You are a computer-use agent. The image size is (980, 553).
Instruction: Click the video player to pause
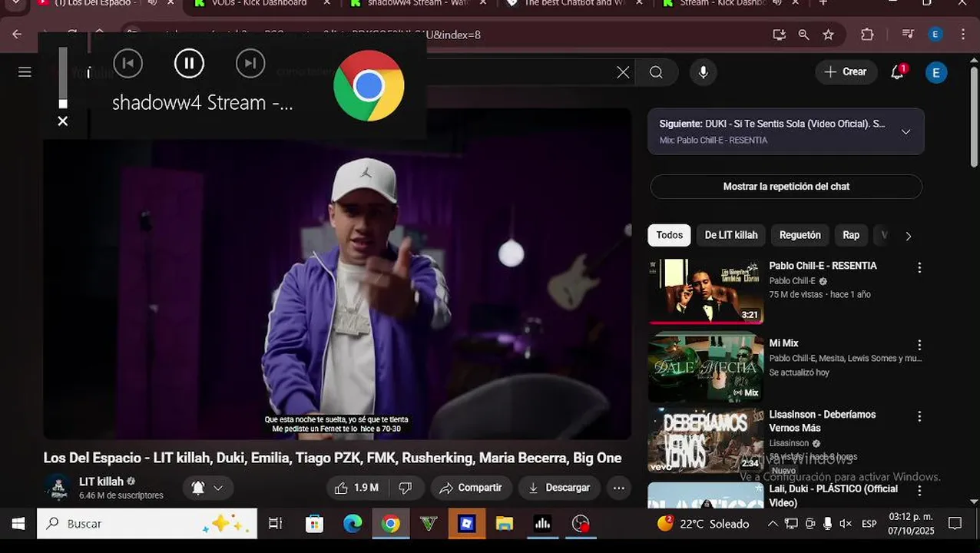(336, 274)
